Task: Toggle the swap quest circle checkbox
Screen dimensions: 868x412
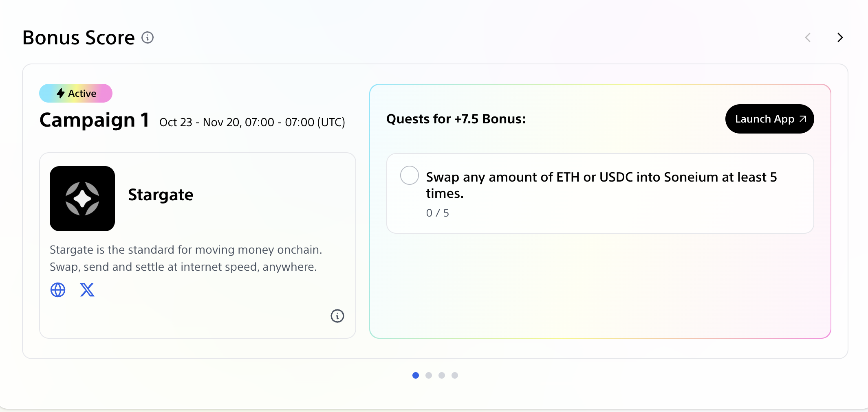Action: pos(409,175)
